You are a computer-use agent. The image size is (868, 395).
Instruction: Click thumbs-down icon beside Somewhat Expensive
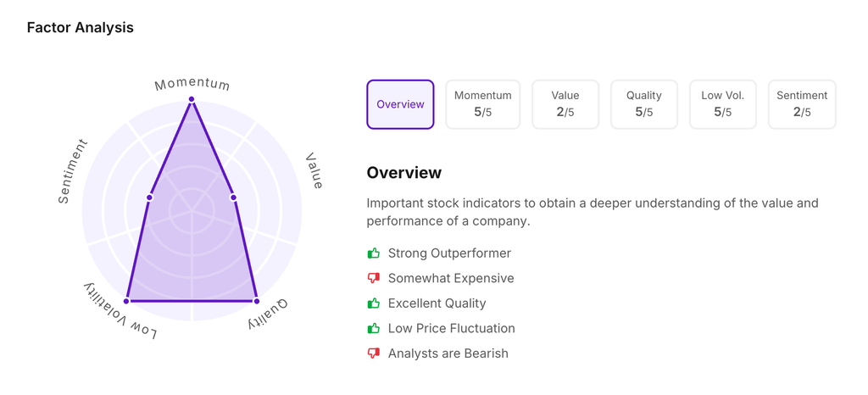(373, 278)
